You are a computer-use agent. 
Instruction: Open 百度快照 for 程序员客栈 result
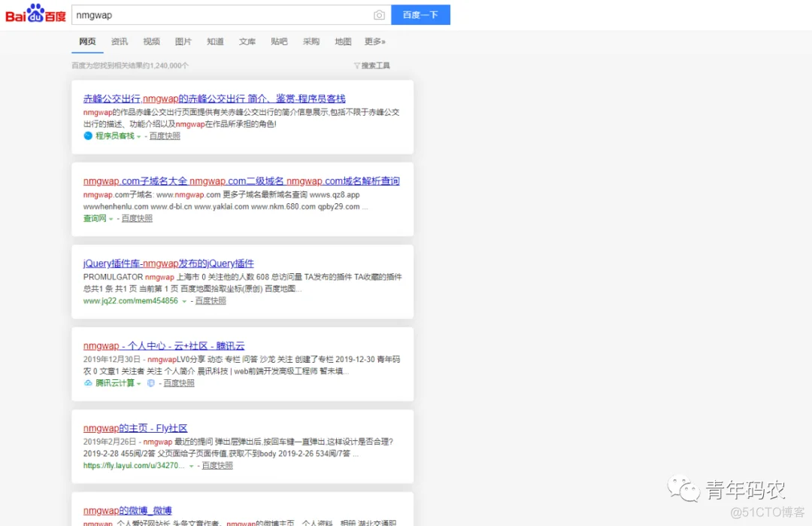click(x=165, y=135)
